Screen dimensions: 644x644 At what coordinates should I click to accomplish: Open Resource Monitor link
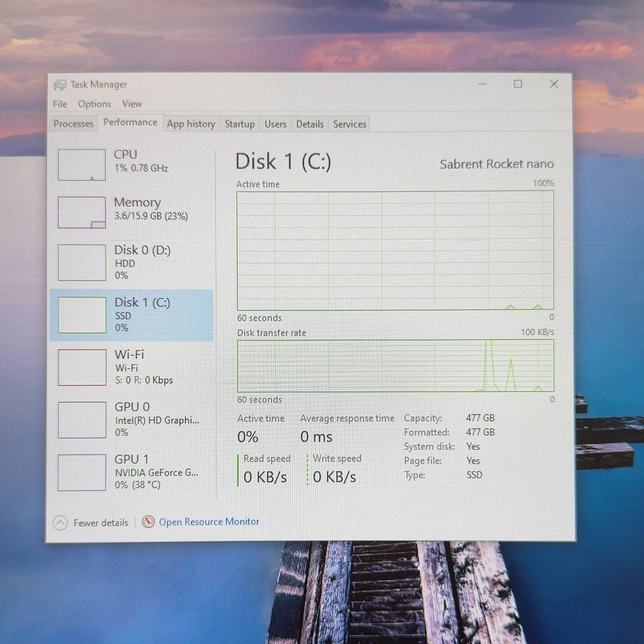click(x=209, y=522)
